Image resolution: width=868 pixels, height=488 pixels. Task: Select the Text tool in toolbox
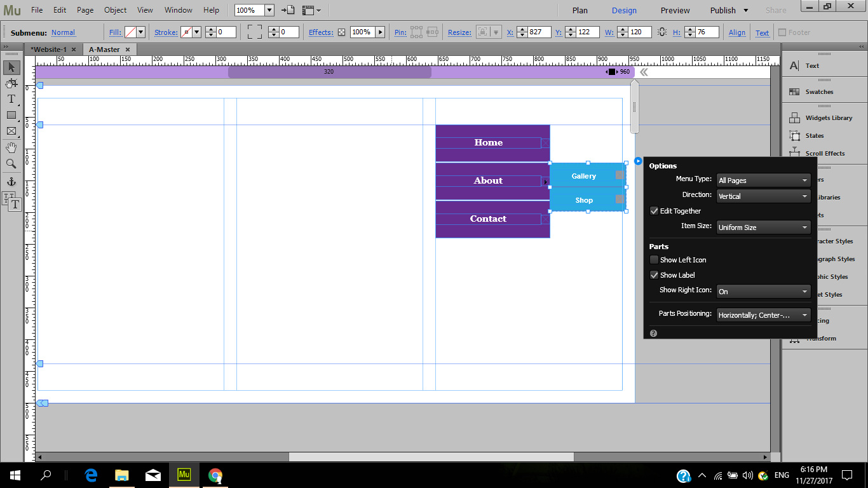click(11, 99)
